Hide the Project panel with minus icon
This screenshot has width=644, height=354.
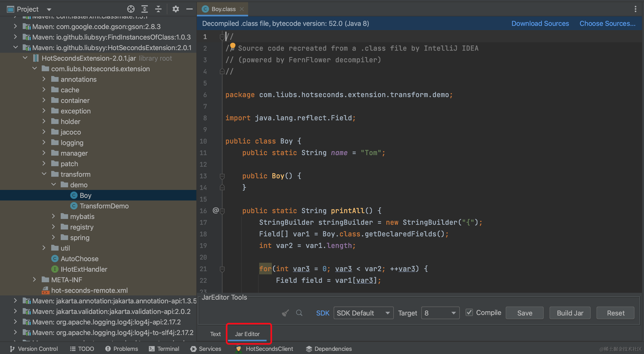click(x=189, y=9)
